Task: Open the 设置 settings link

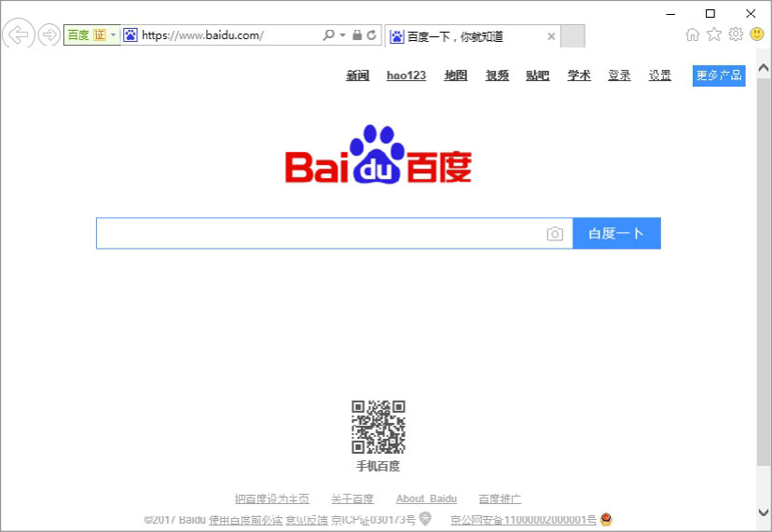Action: coord(660,75)
